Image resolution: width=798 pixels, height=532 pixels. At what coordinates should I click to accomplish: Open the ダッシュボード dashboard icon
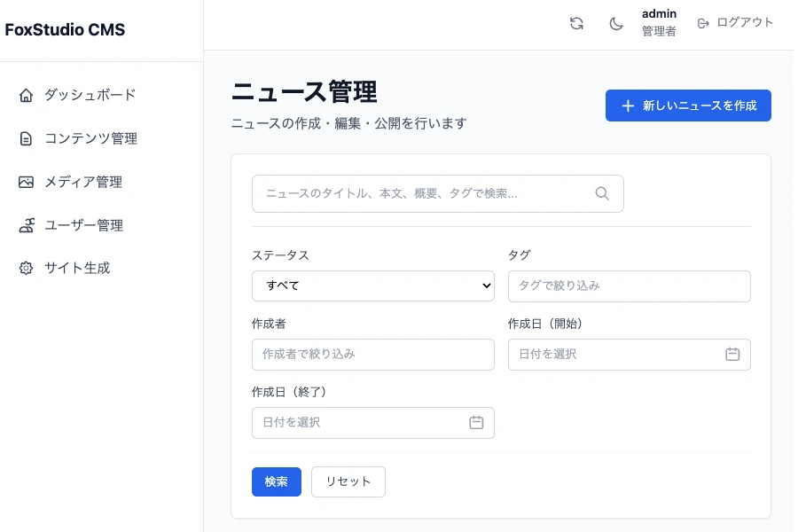26,95
